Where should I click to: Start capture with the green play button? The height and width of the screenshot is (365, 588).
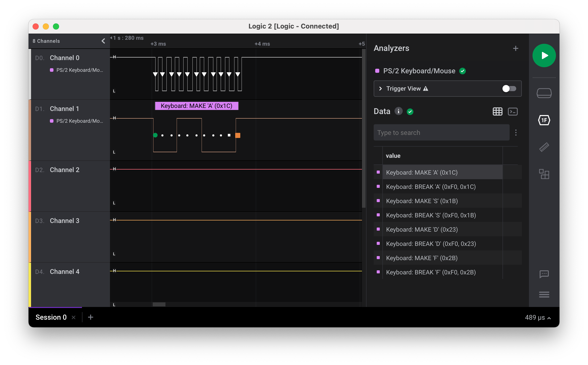click(544, 55)
